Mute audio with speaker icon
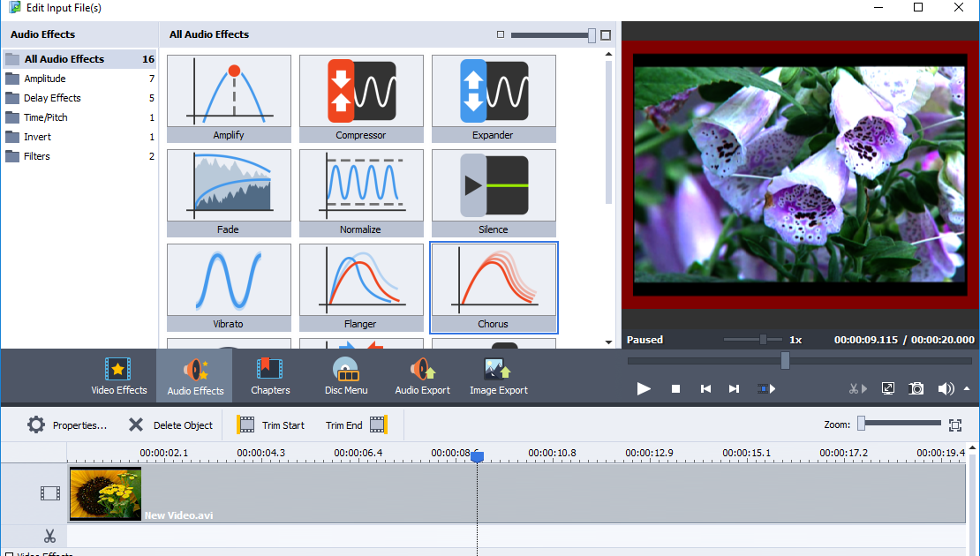Screen dimensions: 980x556 (x=946, y=388)
